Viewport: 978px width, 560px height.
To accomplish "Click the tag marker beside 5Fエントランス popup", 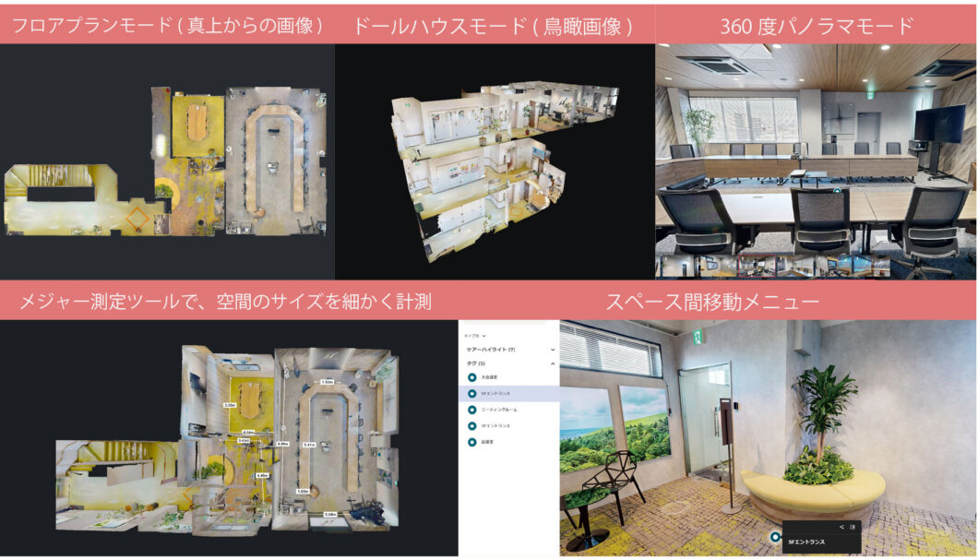I will [x=775, y=536].
